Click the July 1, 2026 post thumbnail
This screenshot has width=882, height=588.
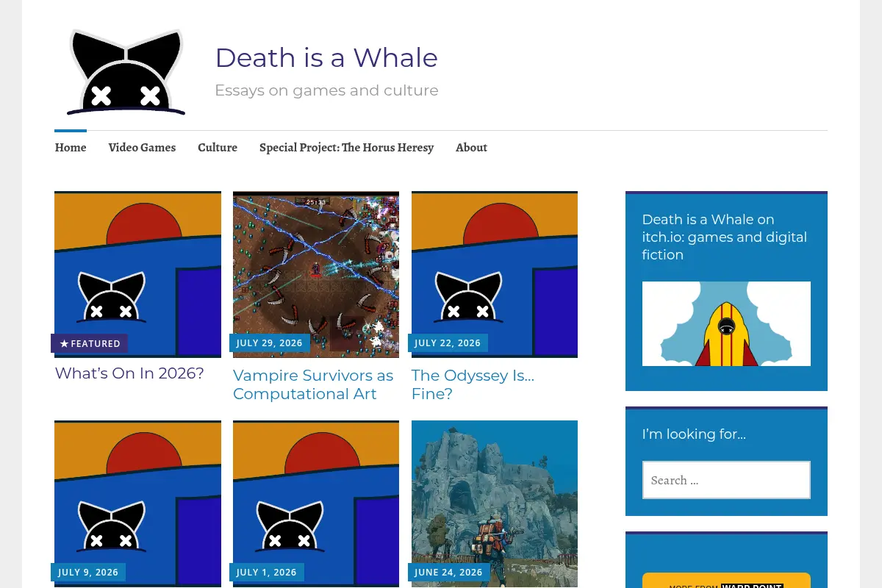(x=316, y=503)
